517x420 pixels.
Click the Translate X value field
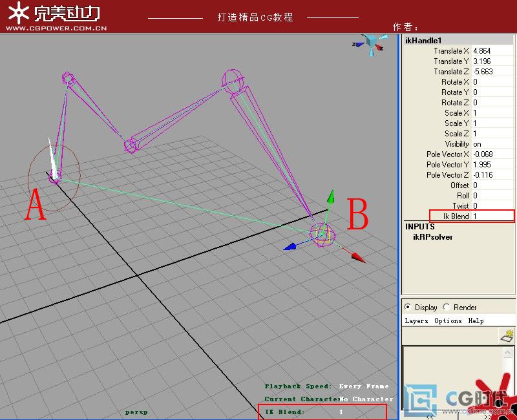click(492, 51)
